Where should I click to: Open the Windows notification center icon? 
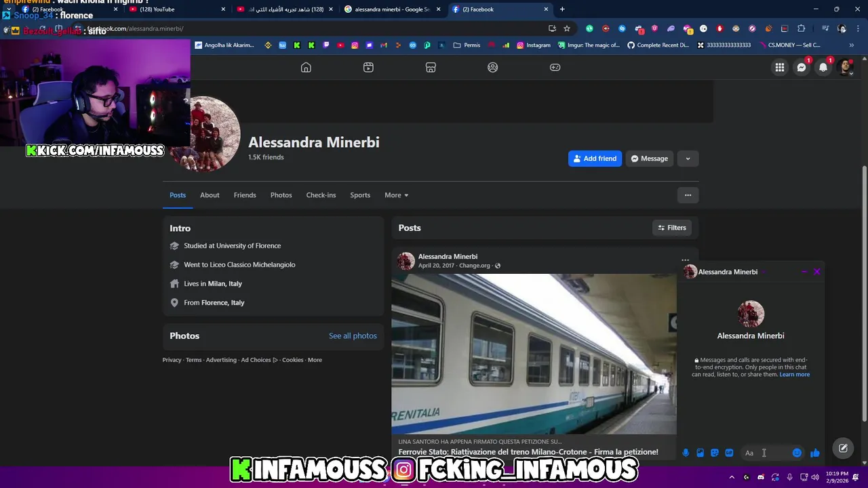pyautogui.click(x=856, y=477)
